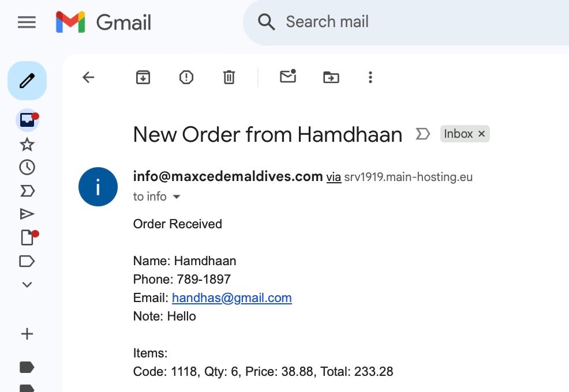
Task: Expand More labels chevron in sidebar
Action: tap(27, 284)
